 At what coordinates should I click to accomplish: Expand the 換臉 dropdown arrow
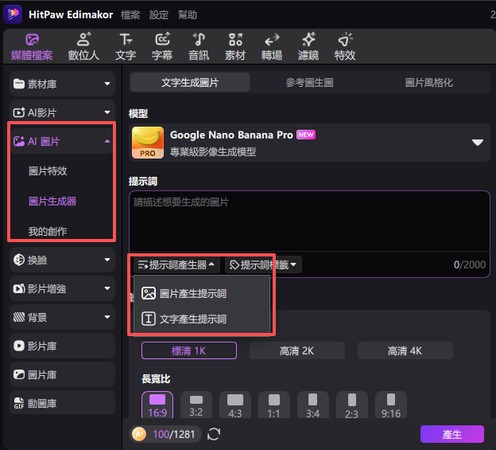107,259
